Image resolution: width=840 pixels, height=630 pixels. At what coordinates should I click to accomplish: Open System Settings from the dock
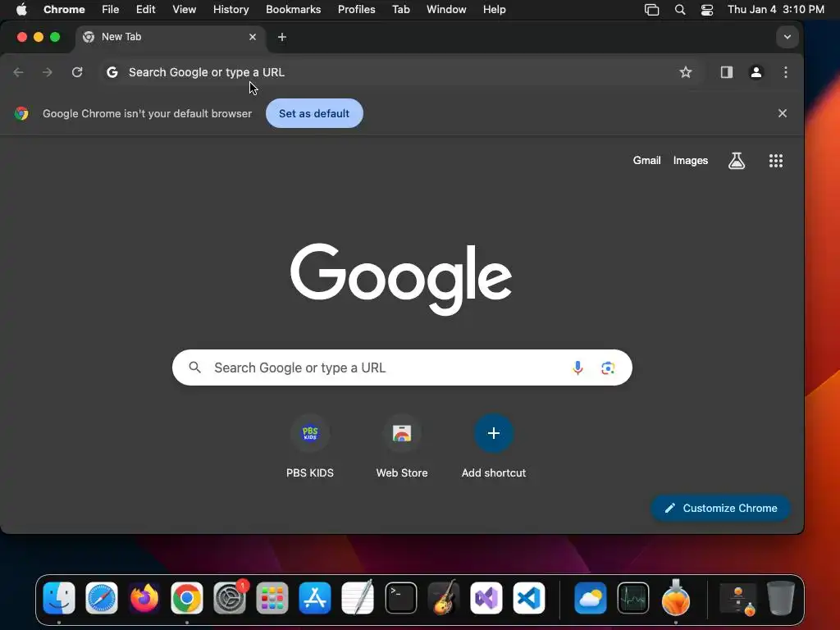click(230, 598)
